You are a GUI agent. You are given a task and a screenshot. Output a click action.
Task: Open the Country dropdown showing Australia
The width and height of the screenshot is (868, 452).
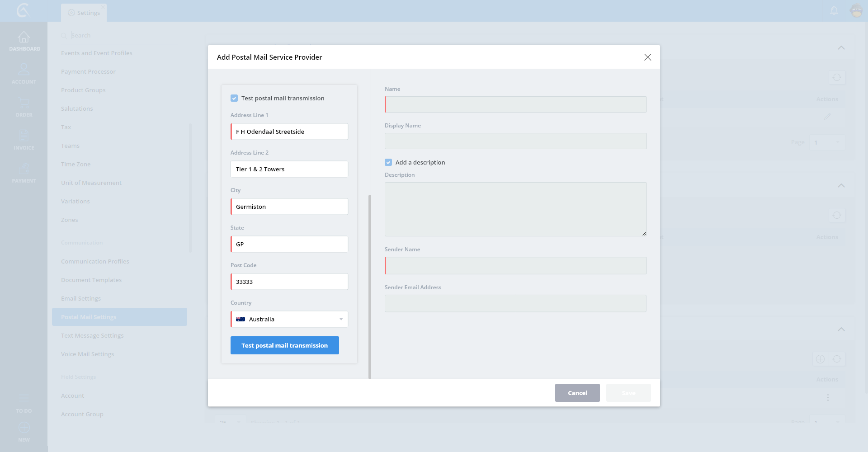[x=289, y=319]
